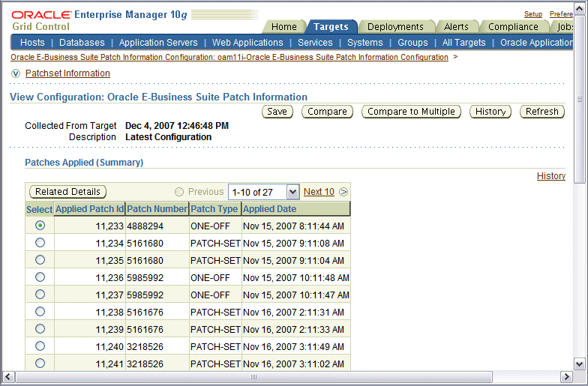Go to Systems subtab

(x=364, y=42)
